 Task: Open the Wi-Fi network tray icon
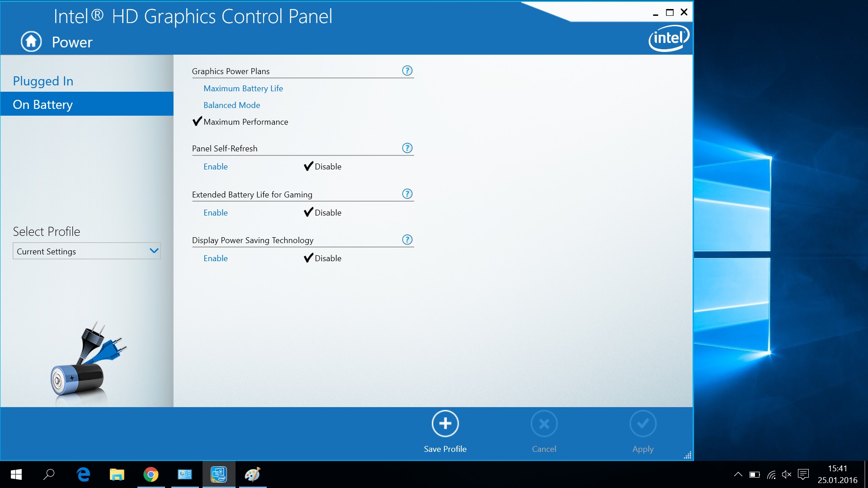[x=771, y=474]
